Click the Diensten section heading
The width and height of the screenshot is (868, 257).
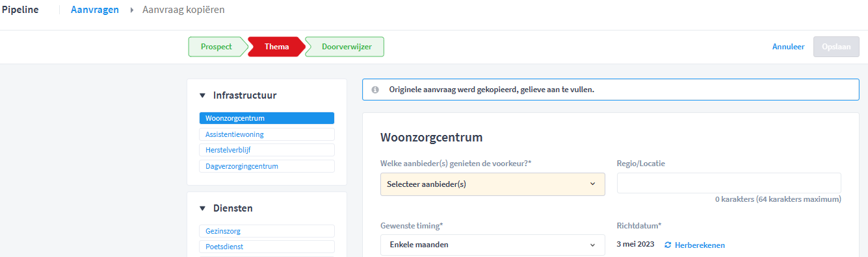[233, 208]
